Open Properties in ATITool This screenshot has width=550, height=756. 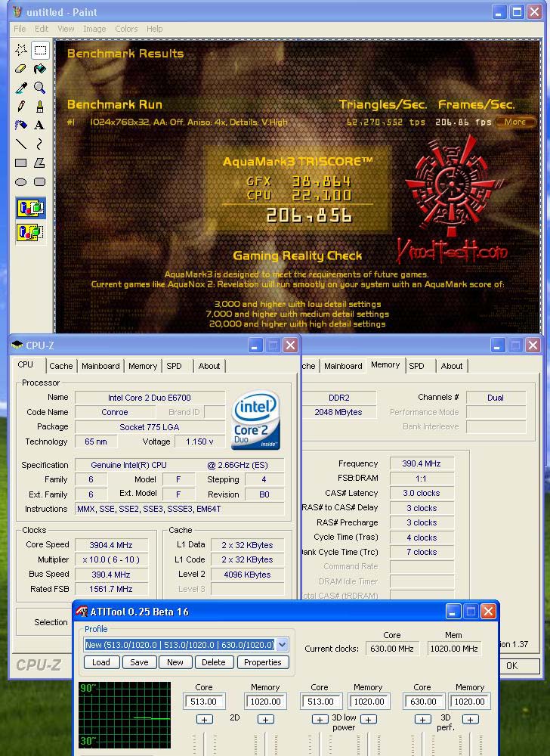(x=262, y=662)
